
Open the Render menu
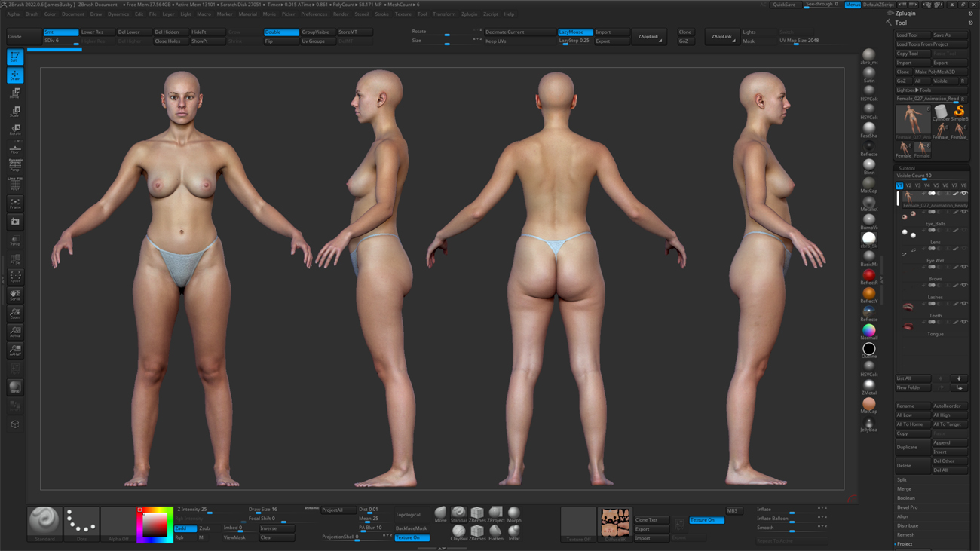[341, 14]
